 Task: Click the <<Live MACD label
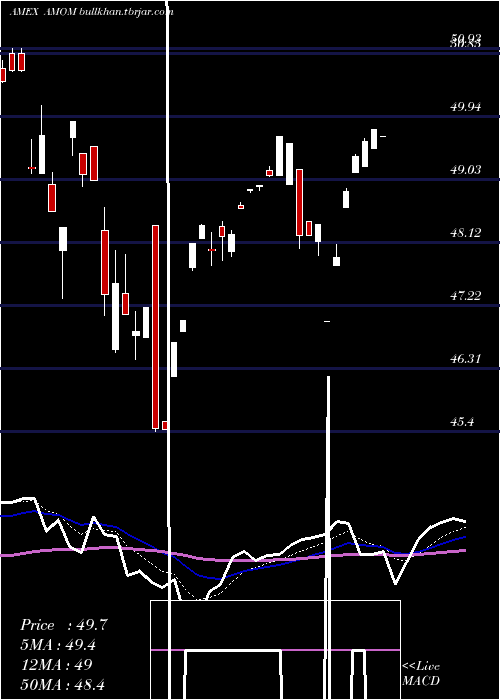421,673
